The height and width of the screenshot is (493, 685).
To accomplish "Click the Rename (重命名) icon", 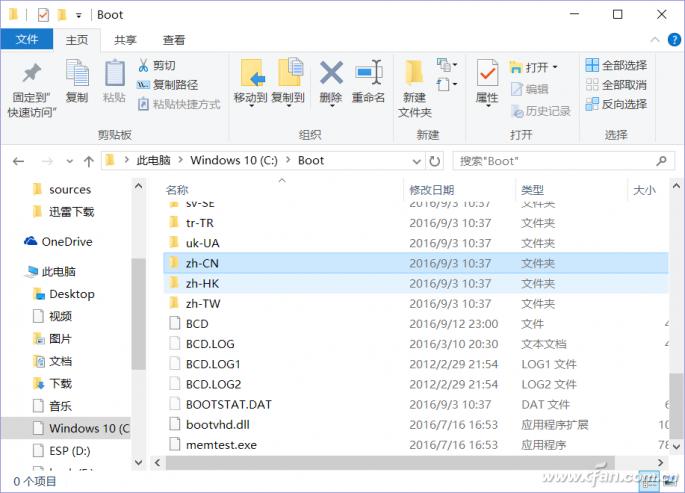I will pyautogui.click(x=369, y=72).
